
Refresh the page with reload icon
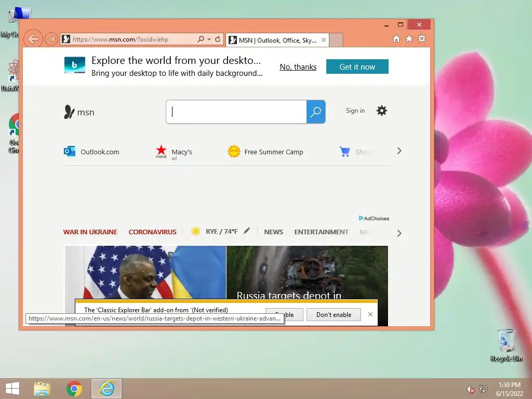point(218,39)
